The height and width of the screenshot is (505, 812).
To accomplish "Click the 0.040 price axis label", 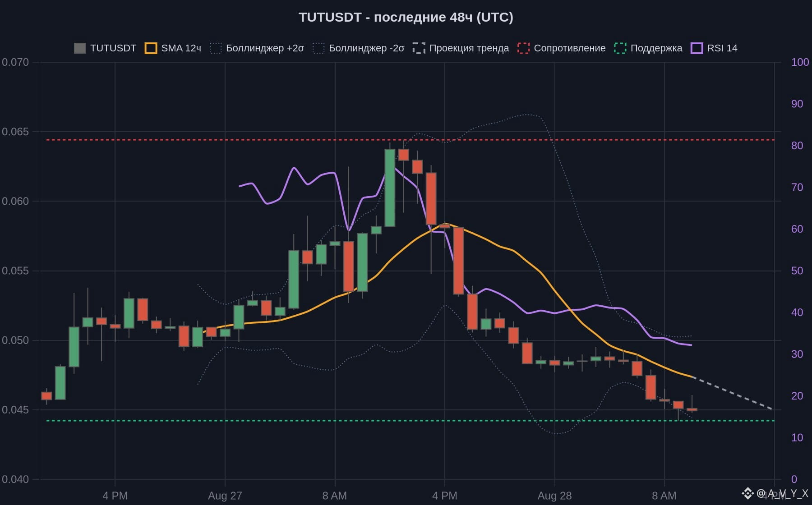I will coord(15,479).
